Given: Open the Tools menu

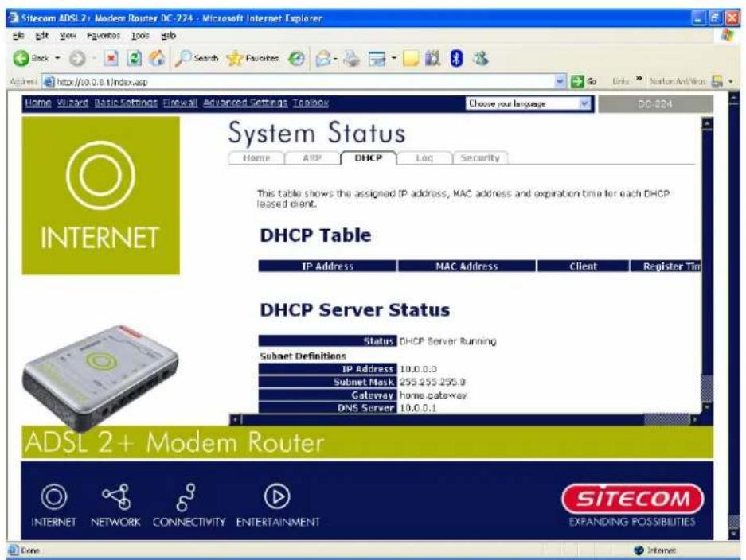Looking at the screenshot, I should tap(140, 36).
